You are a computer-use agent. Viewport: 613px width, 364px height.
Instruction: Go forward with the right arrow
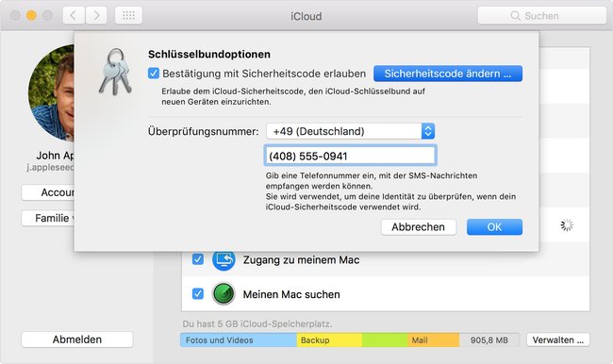click(96, 16)
